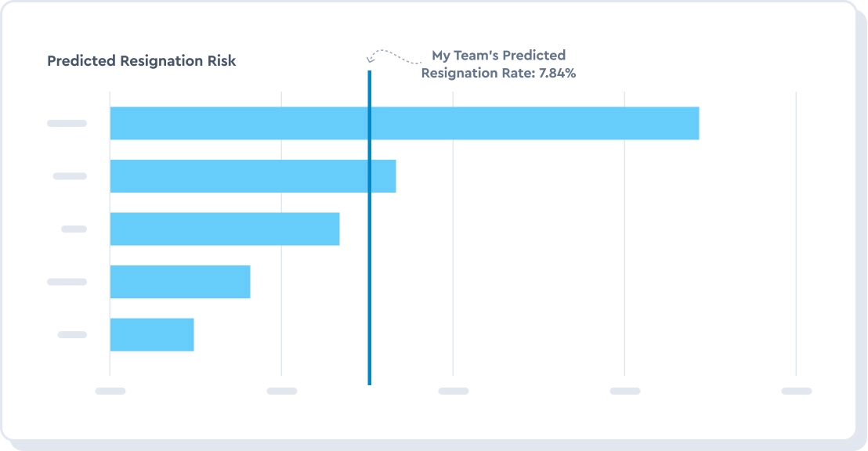Click the label placeholder beside the fourth bar
This screenshot has width=868, height=451.
click(x=67, y=282)
